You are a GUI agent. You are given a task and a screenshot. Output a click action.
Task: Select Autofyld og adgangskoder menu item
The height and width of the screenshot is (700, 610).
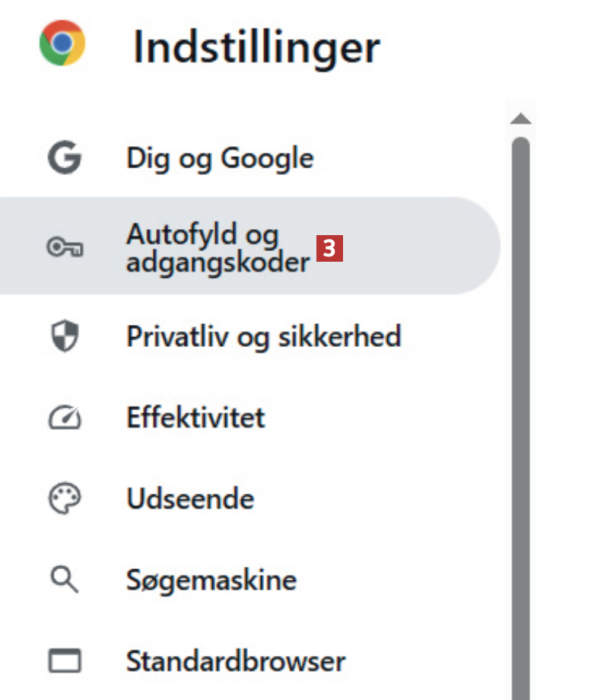pyautogui.click(x=218, y=247)
